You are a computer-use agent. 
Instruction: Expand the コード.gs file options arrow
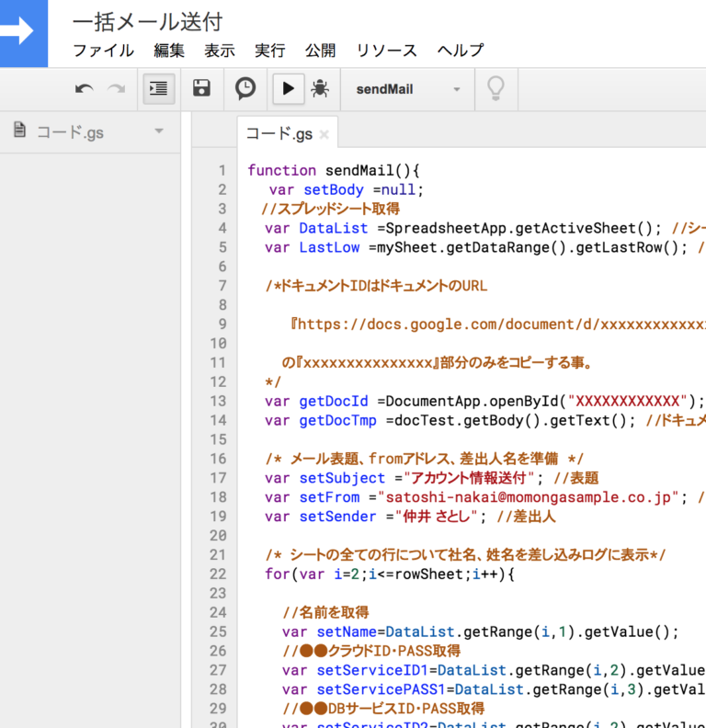(x=159, y=131)
